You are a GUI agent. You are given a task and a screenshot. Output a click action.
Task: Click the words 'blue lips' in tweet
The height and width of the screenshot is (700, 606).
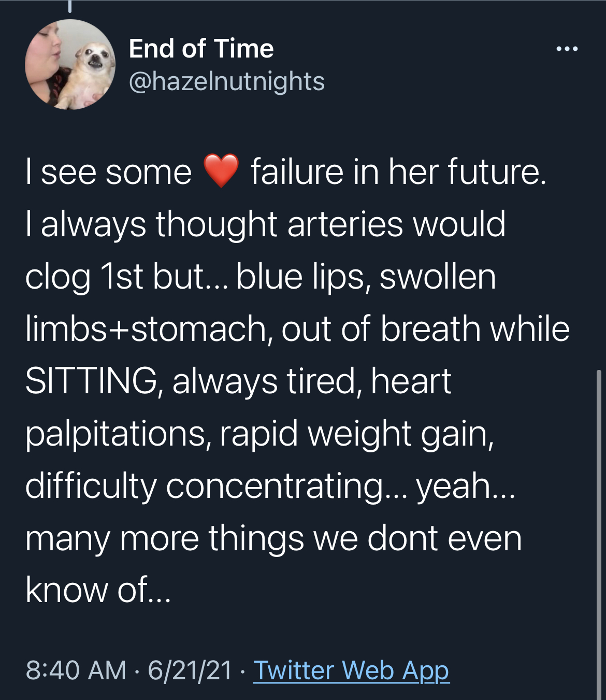[x=300, y=277]
